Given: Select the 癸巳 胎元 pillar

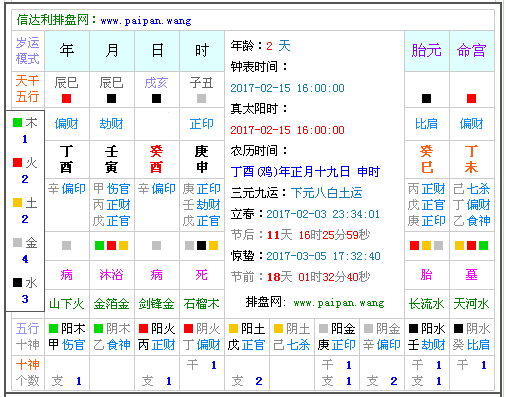Looking at the screenshot, I should pos(426,159).
